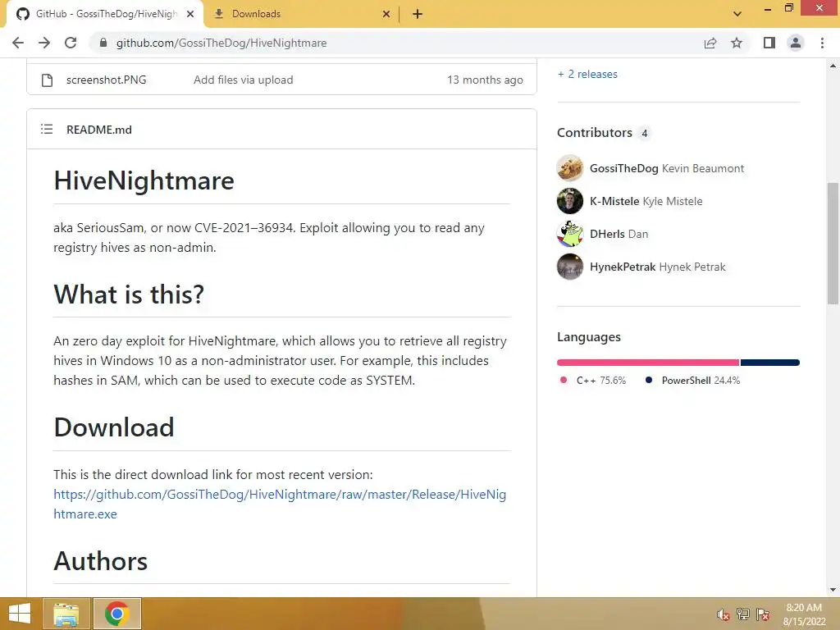Image resolution: width=840 pixels, height=630 pixels.
Task: Click the '13 months ago' timestamp
Action: point(485,80)
